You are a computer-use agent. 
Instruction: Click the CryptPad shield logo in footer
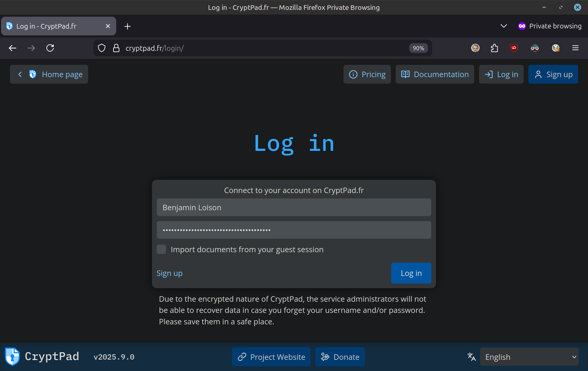tap(12, 356)
